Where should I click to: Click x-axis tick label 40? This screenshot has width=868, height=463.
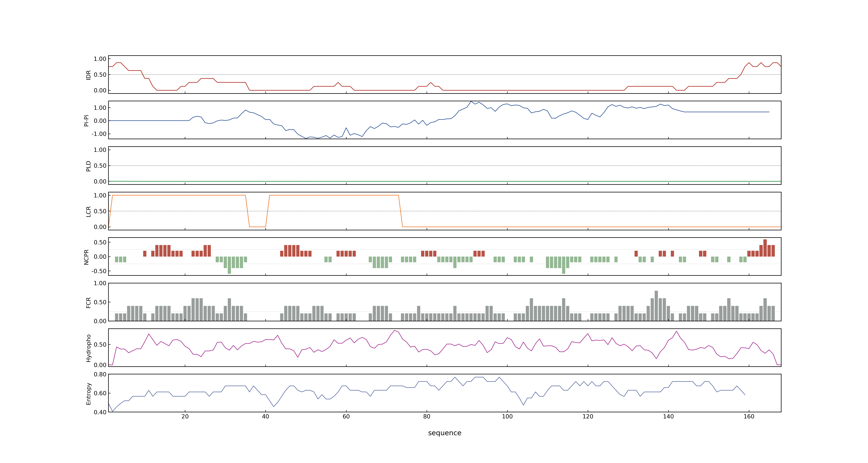point(266,416)
